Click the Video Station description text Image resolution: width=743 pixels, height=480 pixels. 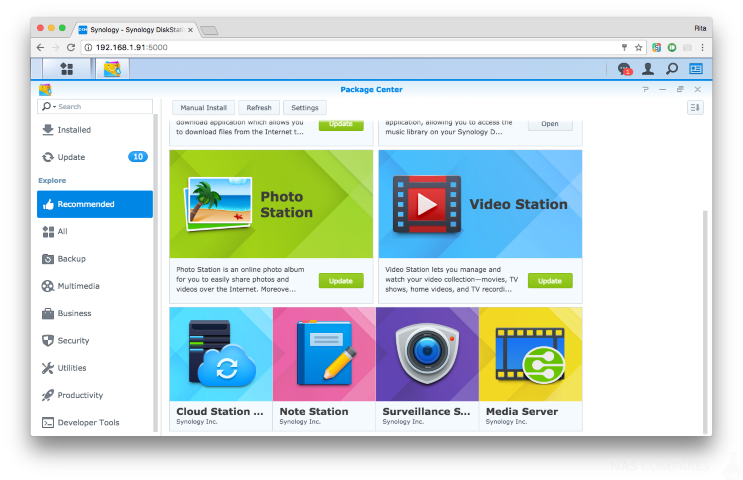point(451,280)
